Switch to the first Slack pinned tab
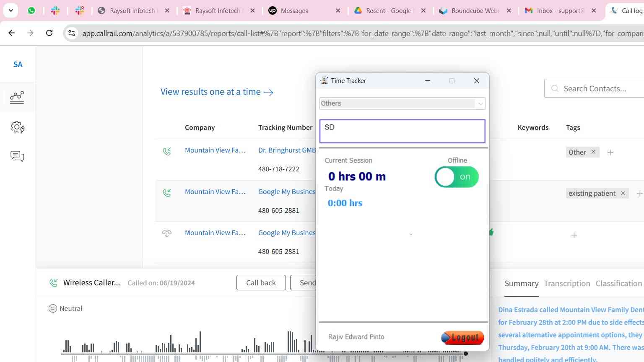The width and height of the screenshot is (644, 362). 55,10
